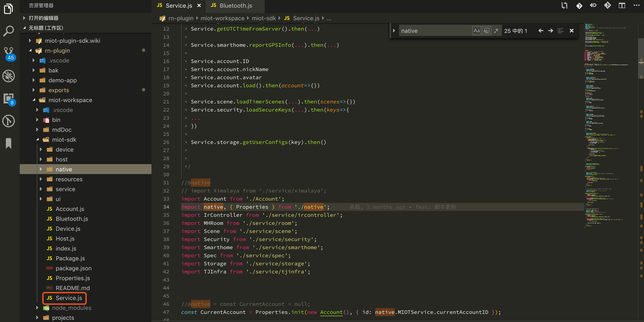This screenshot has height=322, width=644.
Task: Switch to the Bluetooth.js tab
Action: [235, 5]
